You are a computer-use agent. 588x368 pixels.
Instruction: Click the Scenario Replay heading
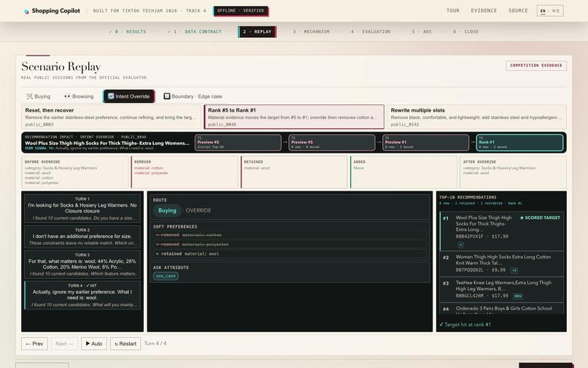(61, 67)
